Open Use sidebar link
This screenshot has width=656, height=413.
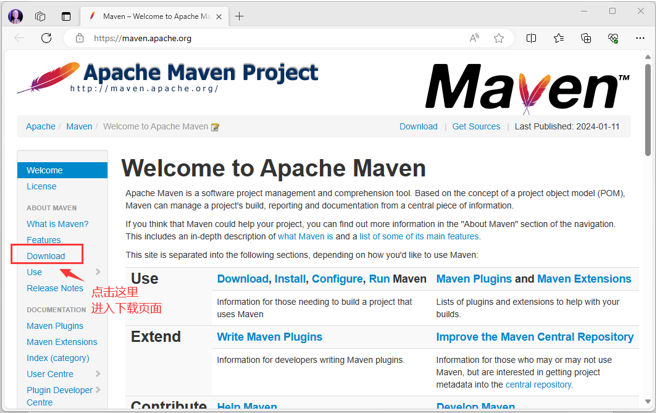tap(34, 272)
